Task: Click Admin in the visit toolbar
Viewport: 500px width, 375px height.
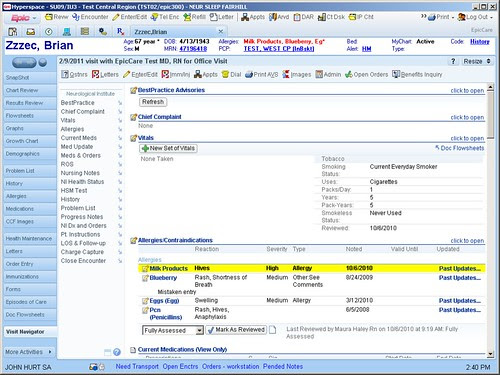Action: (x=328, y=74)
